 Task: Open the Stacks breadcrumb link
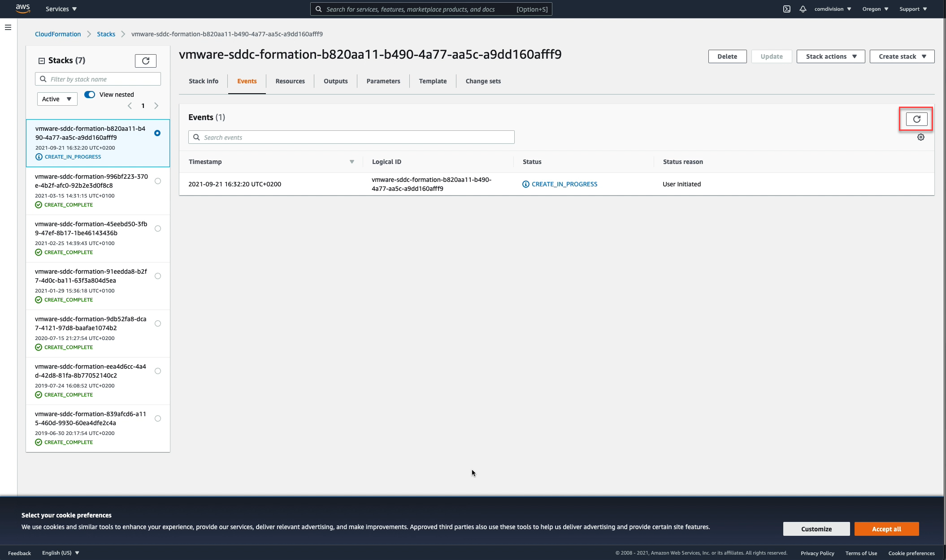tap(106, 34)
